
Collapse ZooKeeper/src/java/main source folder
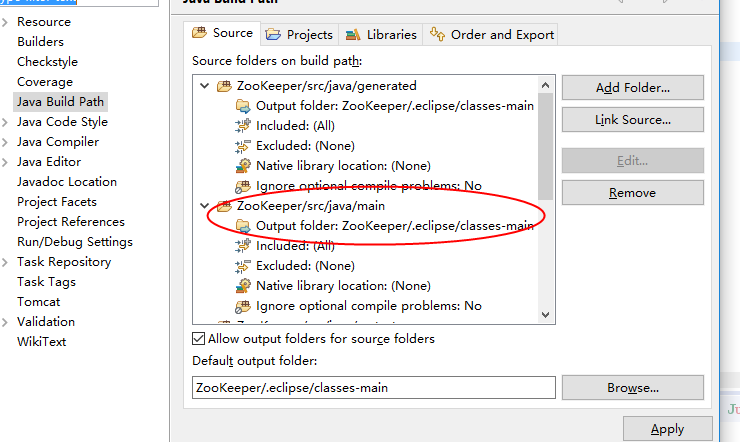pyautogui.click(x=204, y=206)
